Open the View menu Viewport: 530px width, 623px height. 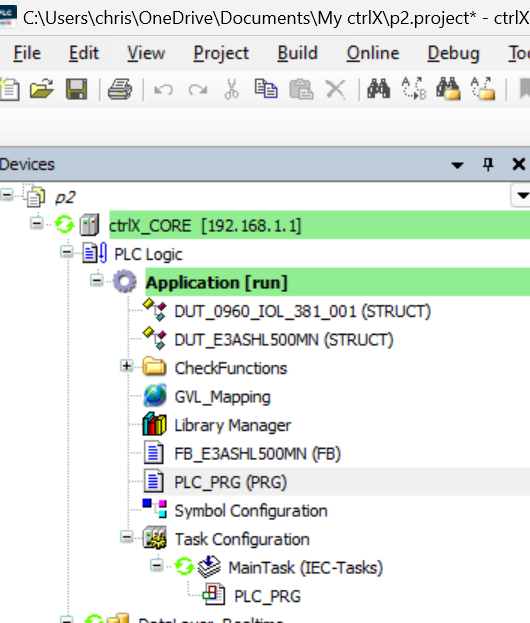[146, 53]
